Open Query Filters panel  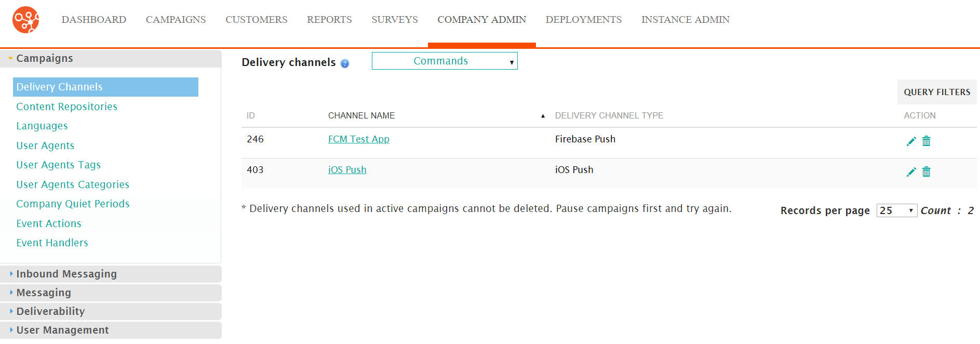click(x=937, y=92)
